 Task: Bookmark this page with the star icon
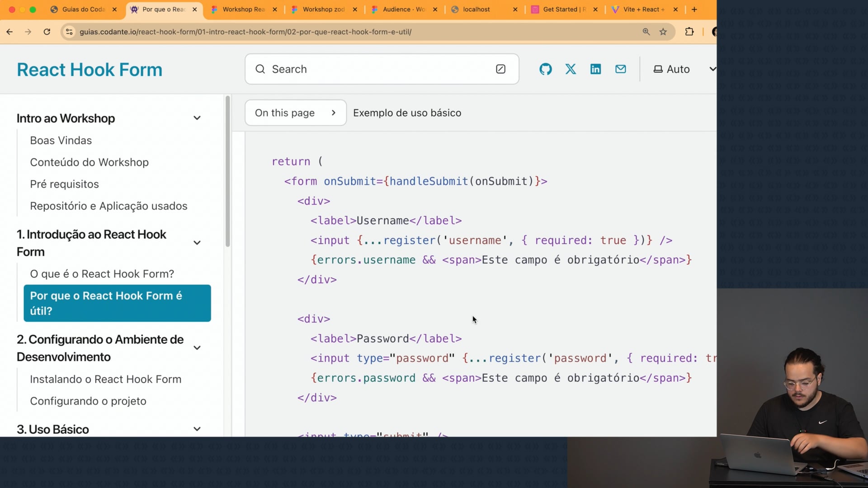[x=663, y=32]
